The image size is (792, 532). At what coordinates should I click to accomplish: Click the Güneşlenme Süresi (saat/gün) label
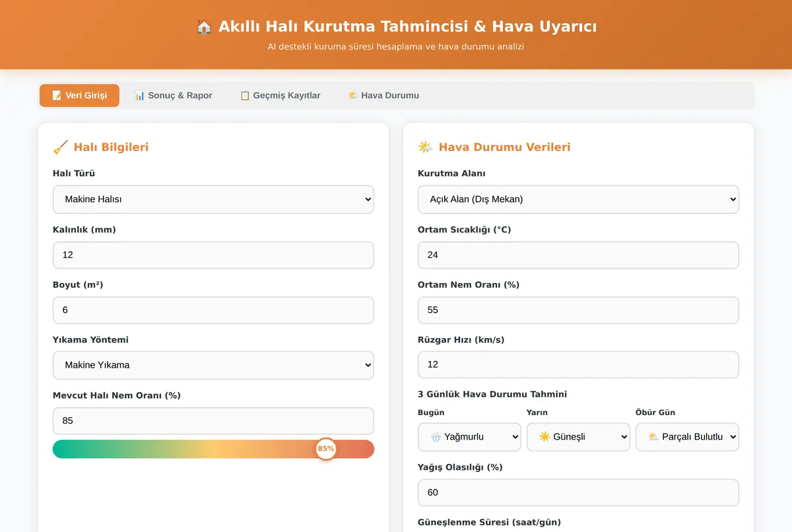click(489, 522)
